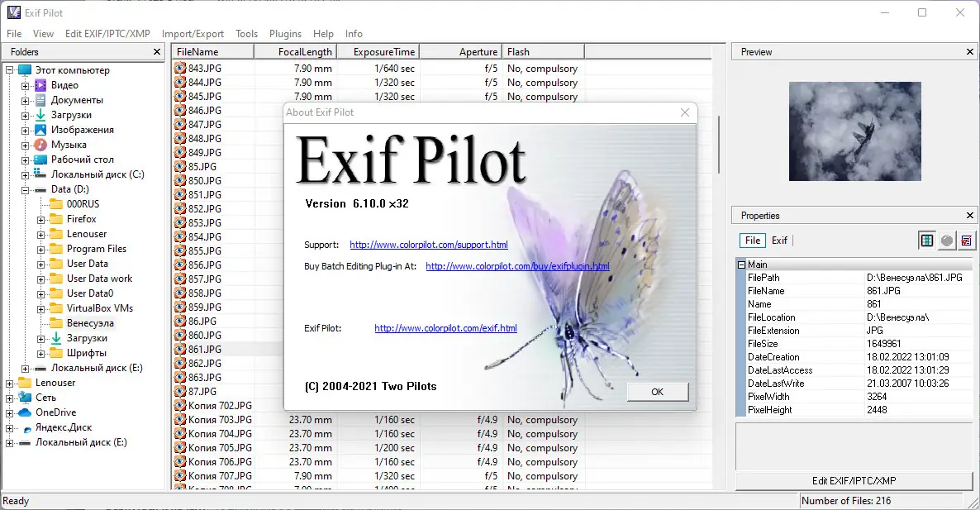Open the File menu

[14, 34]
